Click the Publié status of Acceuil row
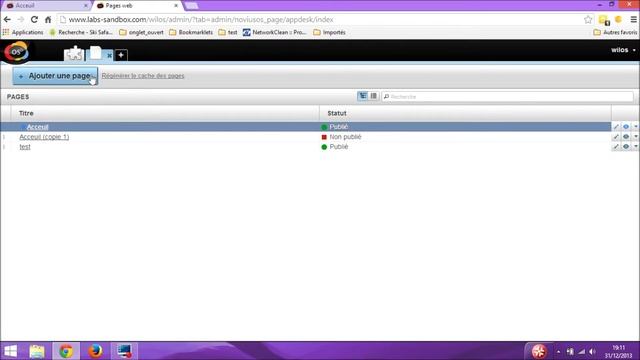 [338, 127]
